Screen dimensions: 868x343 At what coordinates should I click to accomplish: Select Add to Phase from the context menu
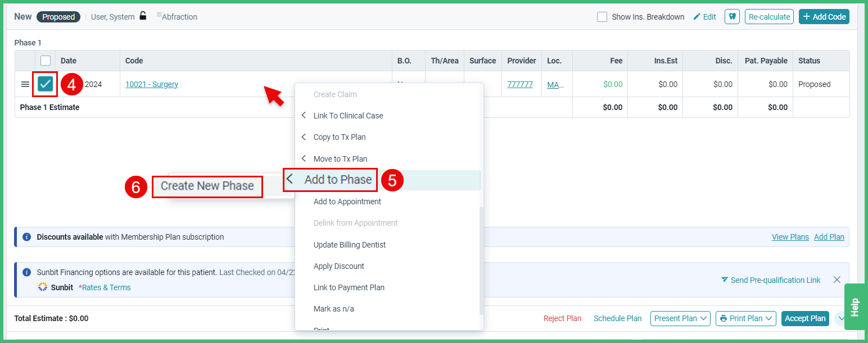[337, 180]
